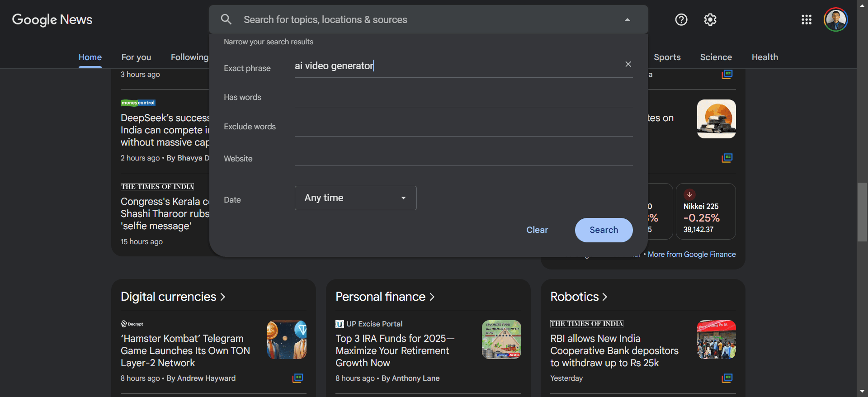This screenshot has width=868, height=397.
Task: Go to the Home tab
Action: point(90,57)
